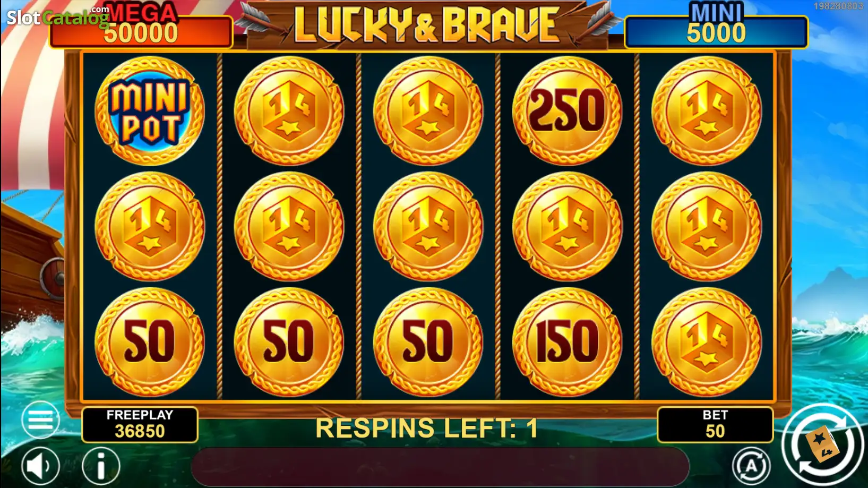Click the 50 coin in second reel
Image resolution: width=868 pixels, height=488 pixels.
tap(289, 342)
